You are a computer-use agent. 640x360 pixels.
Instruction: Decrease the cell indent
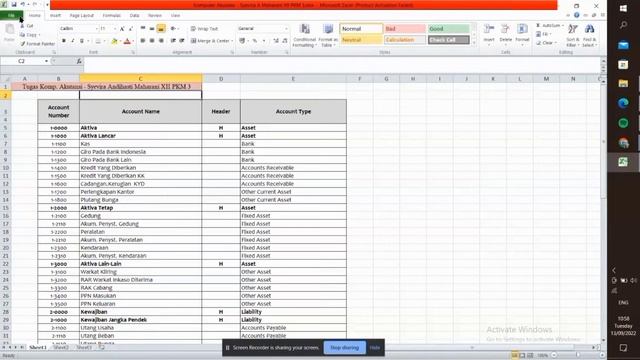click(x=173, y=41)
